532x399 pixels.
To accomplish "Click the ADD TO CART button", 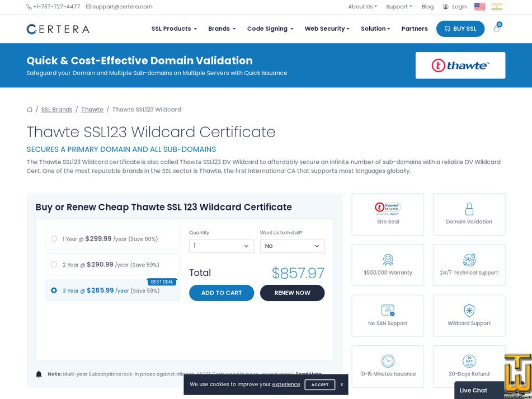I will tap(221, 293).
